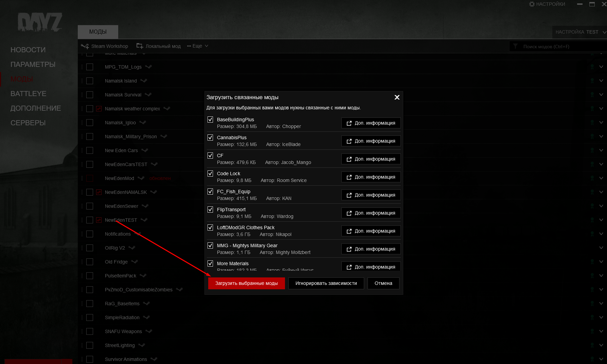Click the Steam icon next to Old Fridge
The image size is (607, 364).
coord(135,262)
